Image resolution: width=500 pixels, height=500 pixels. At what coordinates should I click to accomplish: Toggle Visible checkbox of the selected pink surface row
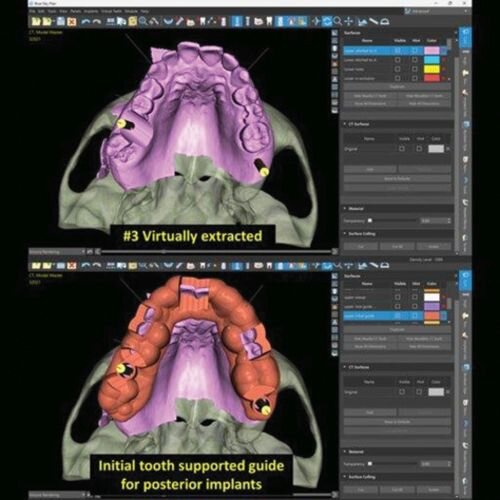[398, 51]
